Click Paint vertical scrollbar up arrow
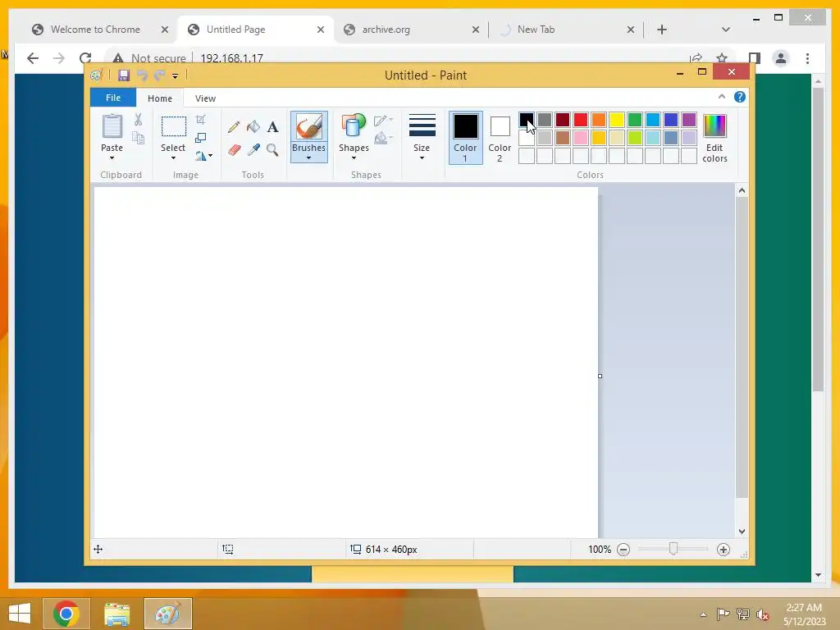This screenshot has height=630, width=840. 742,190
